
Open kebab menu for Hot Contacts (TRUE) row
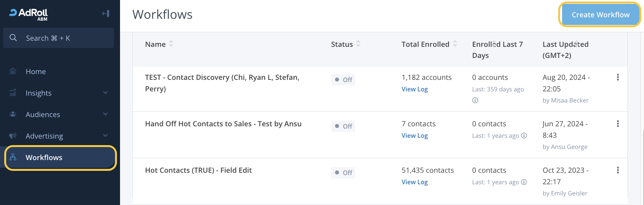point(617,170)
